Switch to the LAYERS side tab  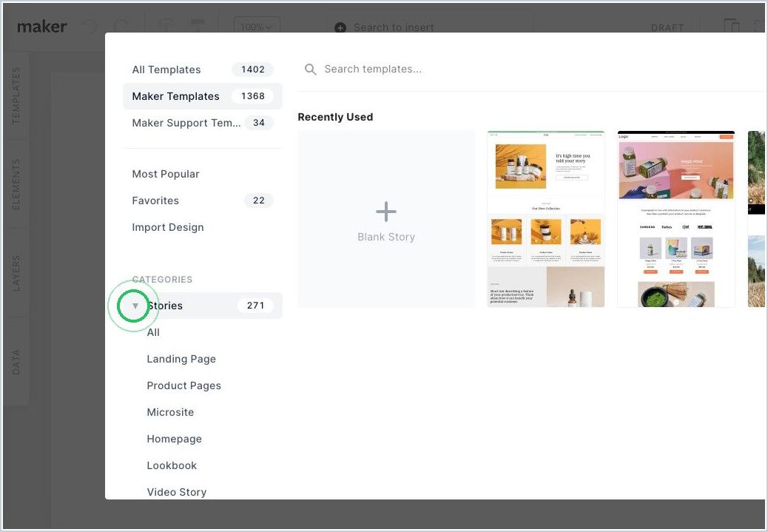click(16, 273)
